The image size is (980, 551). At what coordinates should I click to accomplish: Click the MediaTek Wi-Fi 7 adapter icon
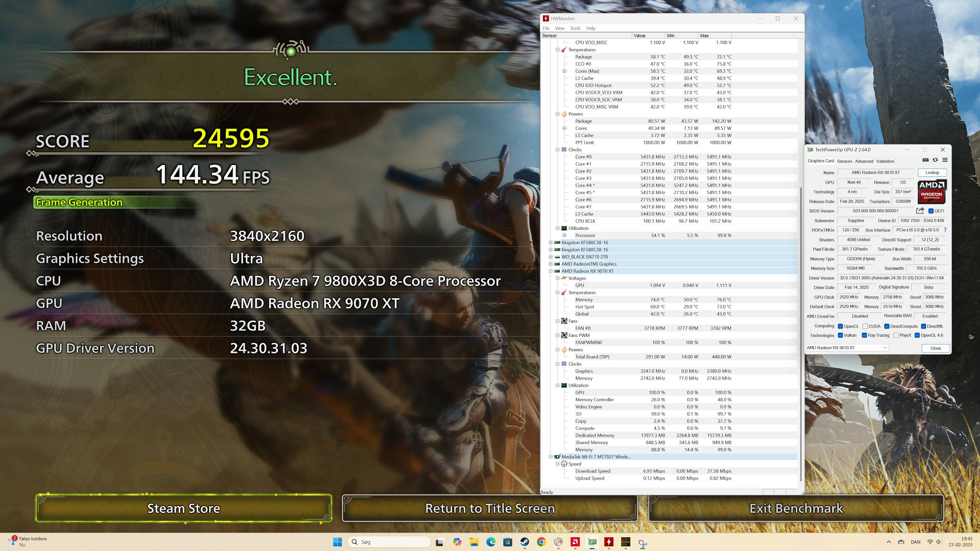pos(557,457)
